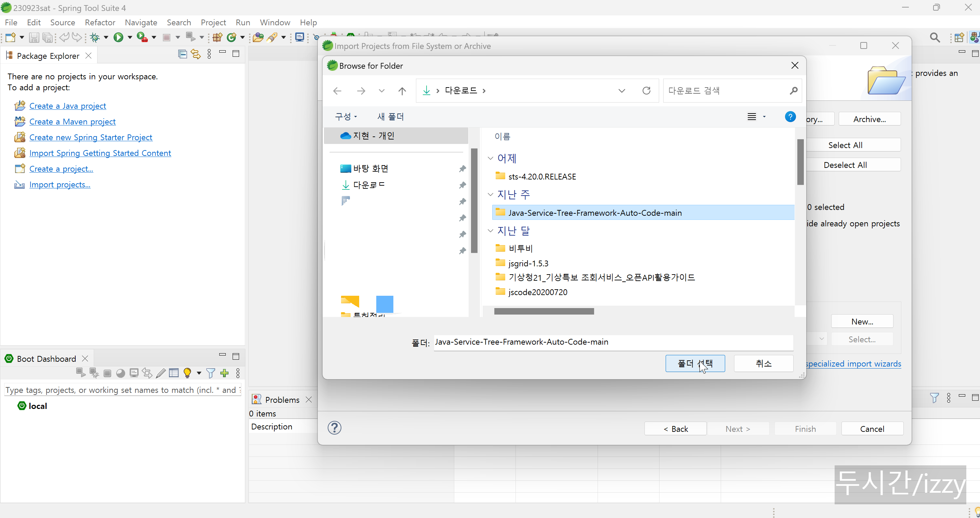
Task: Click Create new Spring Starter Project link
Action: (x=91, y=137)
